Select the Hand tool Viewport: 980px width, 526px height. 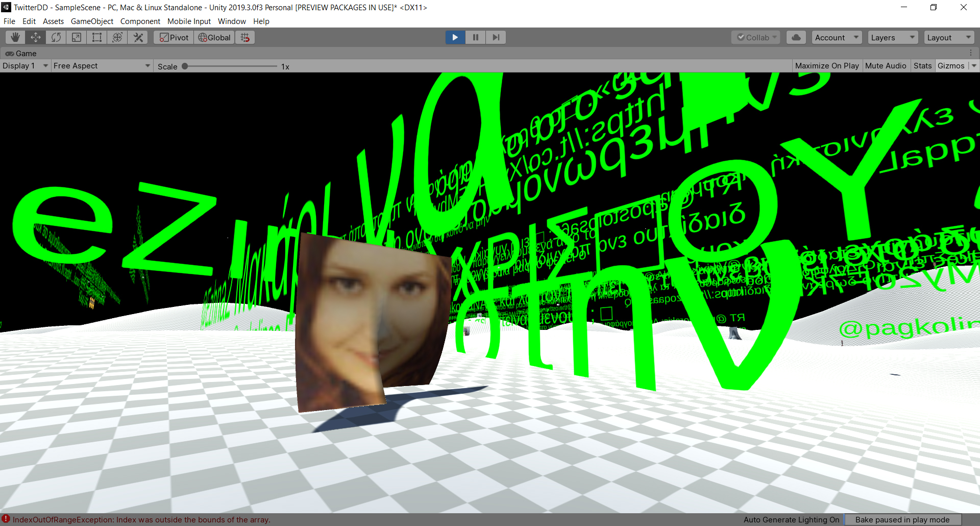pyautogui.click(x=15, y=37)
